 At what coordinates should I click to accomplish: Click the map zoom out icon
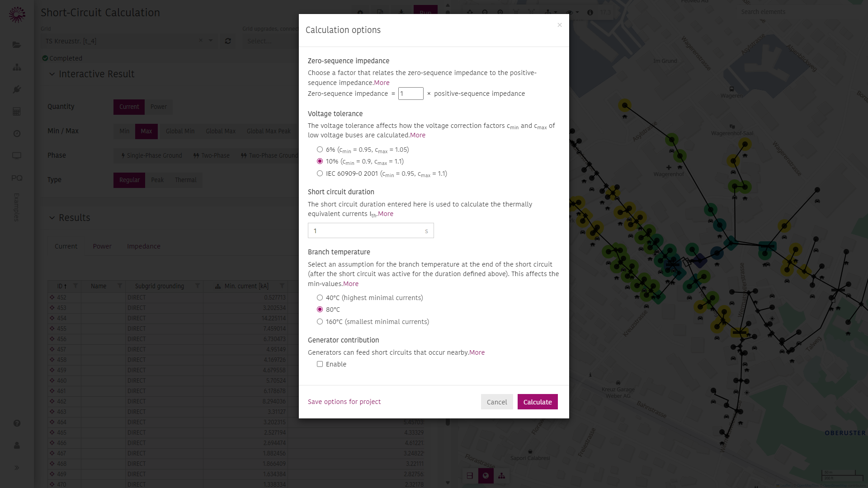pyautogui.click(x=485, y=13)
